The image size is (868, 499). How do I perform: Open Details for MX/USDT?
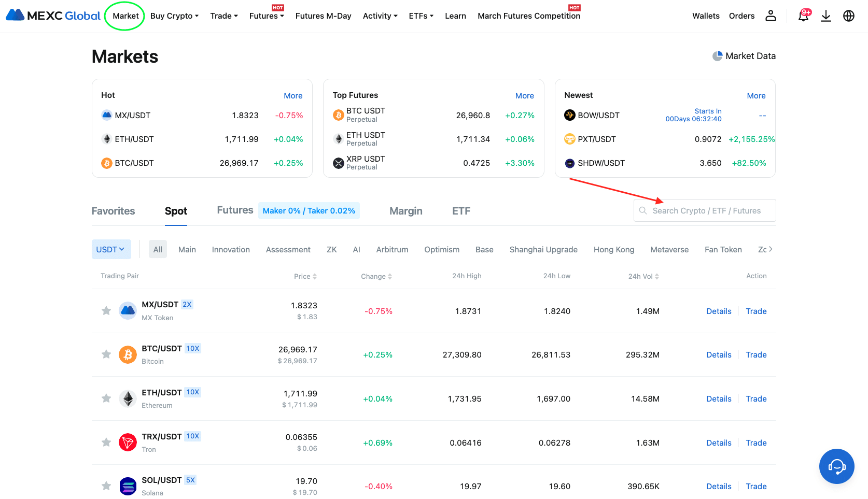tap(719, 311)
